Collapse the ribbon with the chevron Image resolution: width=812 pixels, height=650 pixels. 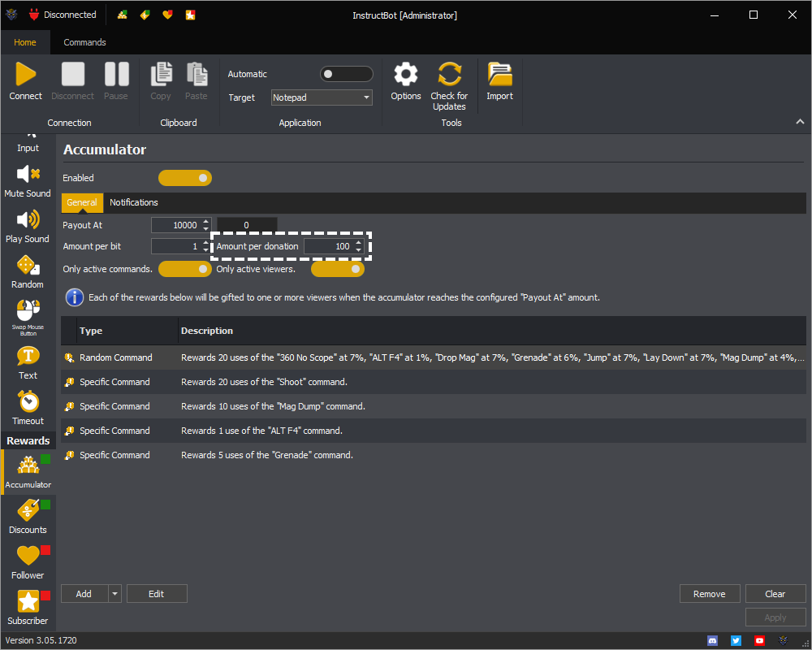[800, 122]
